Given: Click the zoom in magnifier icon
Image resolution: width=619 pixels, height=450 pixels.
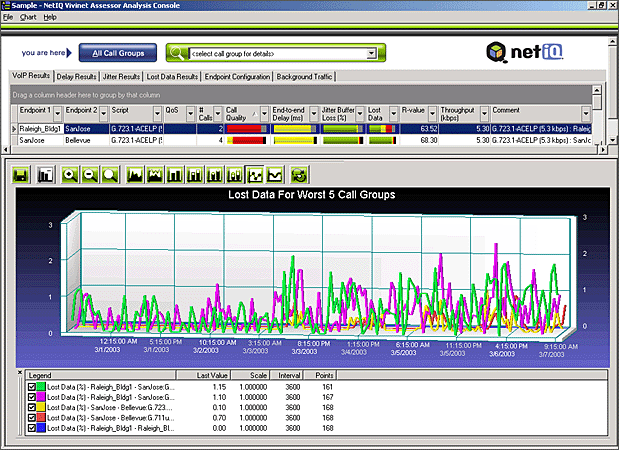Looking at the screenshot, I should [70, 174].
